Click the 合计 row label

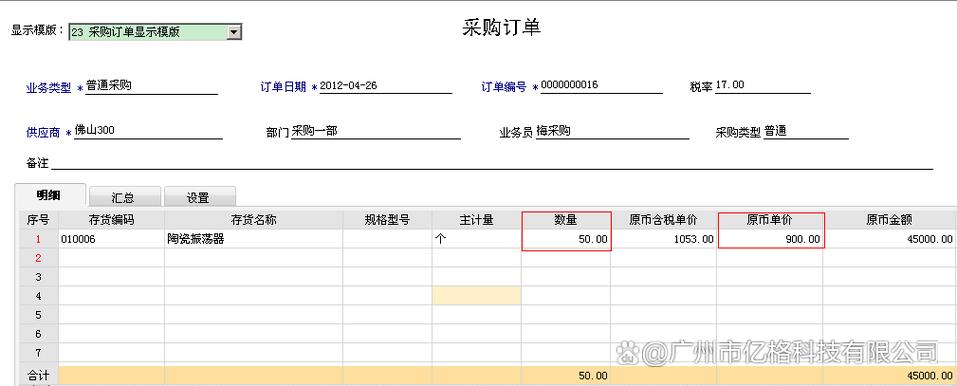tap(38, 375)
